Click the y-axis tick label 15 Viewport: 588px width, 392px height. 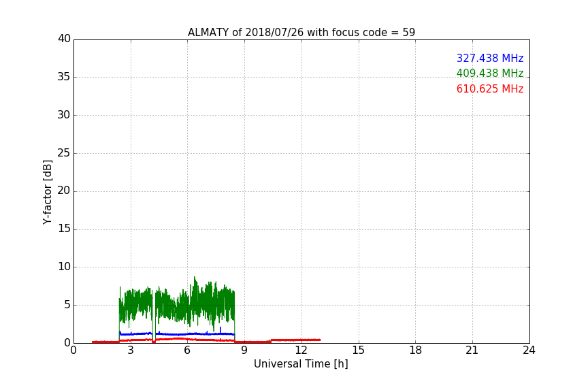64,229
